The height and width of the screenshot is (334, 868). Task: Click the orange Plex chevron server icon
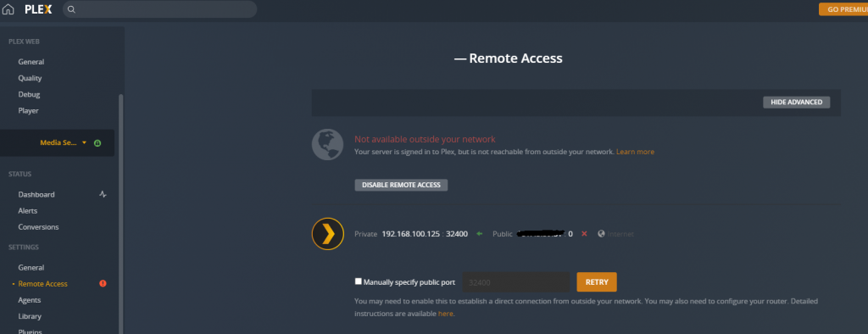(328, 234)
